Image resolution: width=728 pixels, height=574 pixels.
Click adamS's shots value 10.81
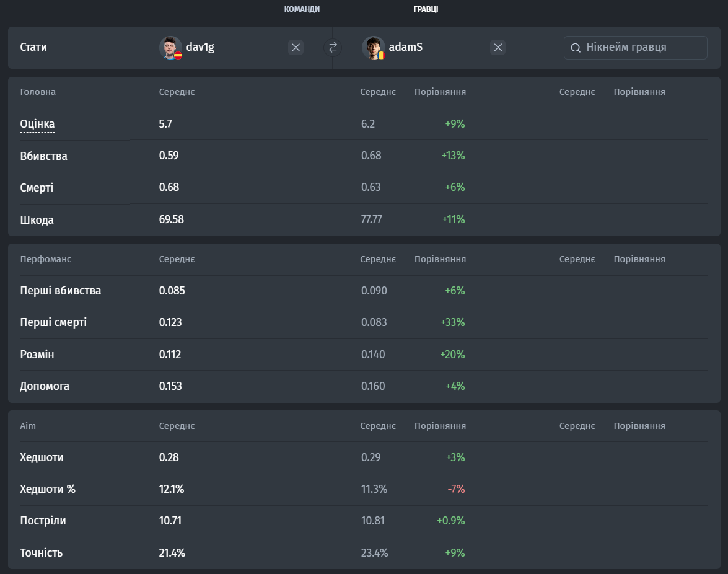pyautogui.click(x=373, y=521)
